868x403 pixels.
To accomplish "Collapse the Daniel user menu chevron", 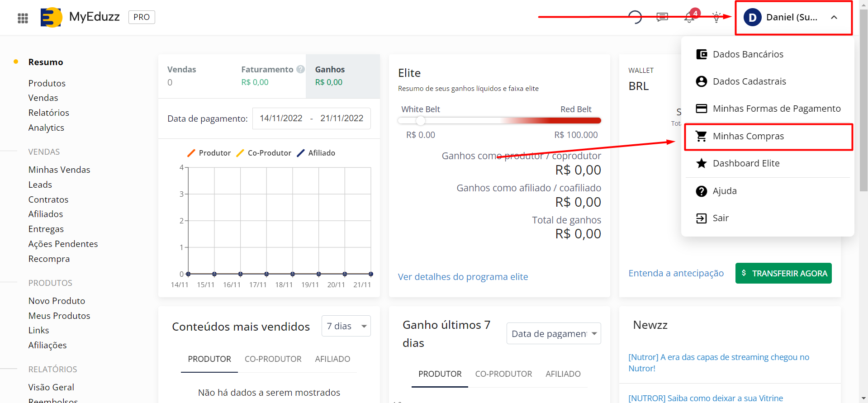I will [x=834, y=17].
